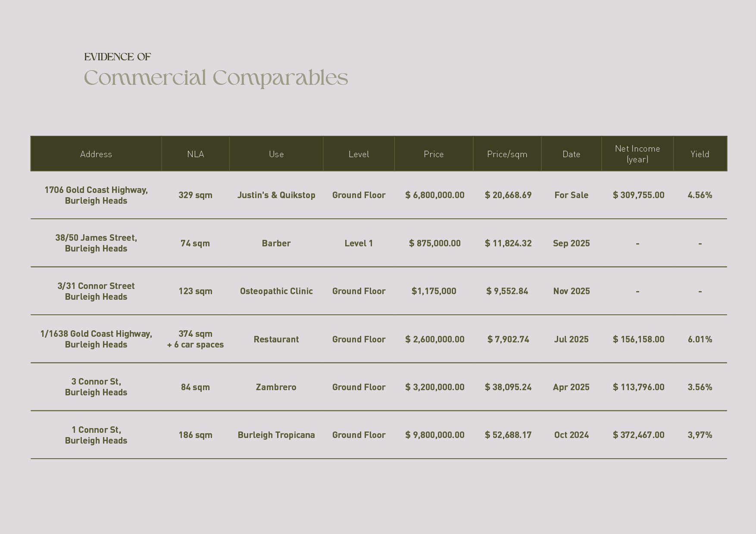Click the '$ 52,688.17' price per sqm
Viewport: 756px width, 534px height.
(x=508, y=435)
